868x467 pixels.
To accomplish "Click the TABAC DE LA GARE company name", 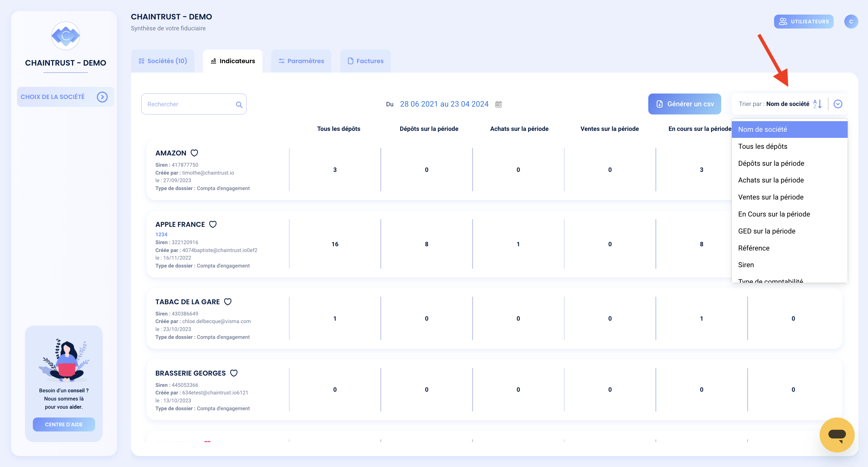I will (x=187, y=302).
